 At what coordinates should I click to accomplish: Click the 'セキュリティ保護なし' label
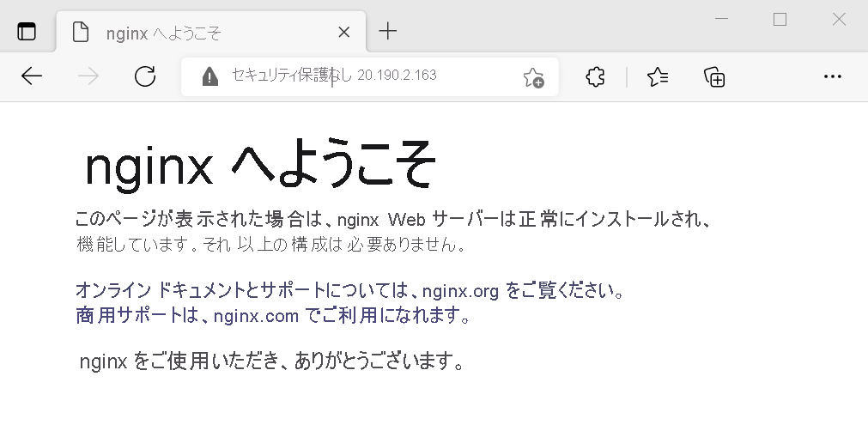tap(292, 76)
